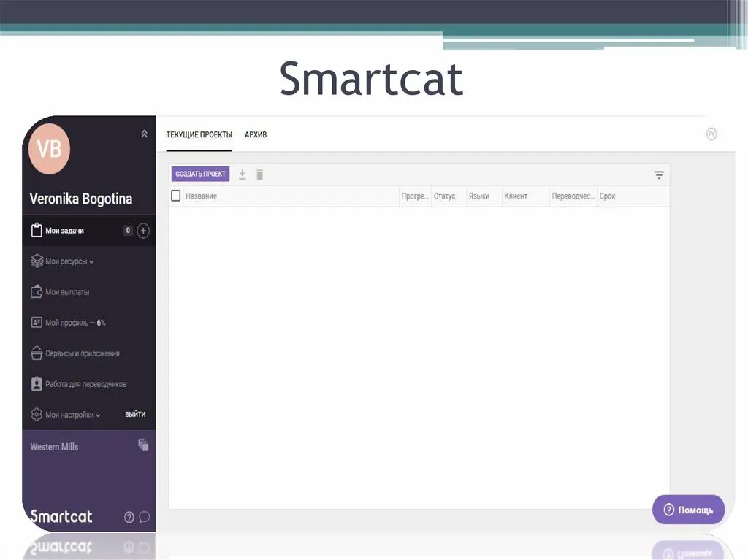Click the help question mark icon in sidebar
The image size is (748, 560).
tap(129, 517)
